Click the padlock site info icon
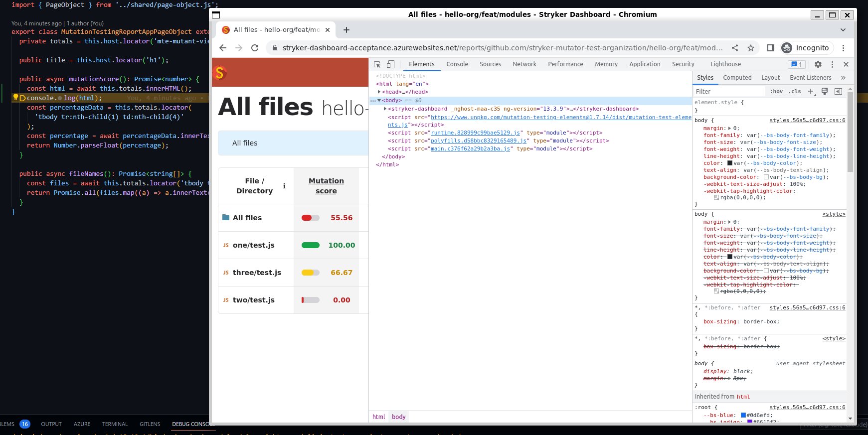868x435 pixels. [274, 48]
